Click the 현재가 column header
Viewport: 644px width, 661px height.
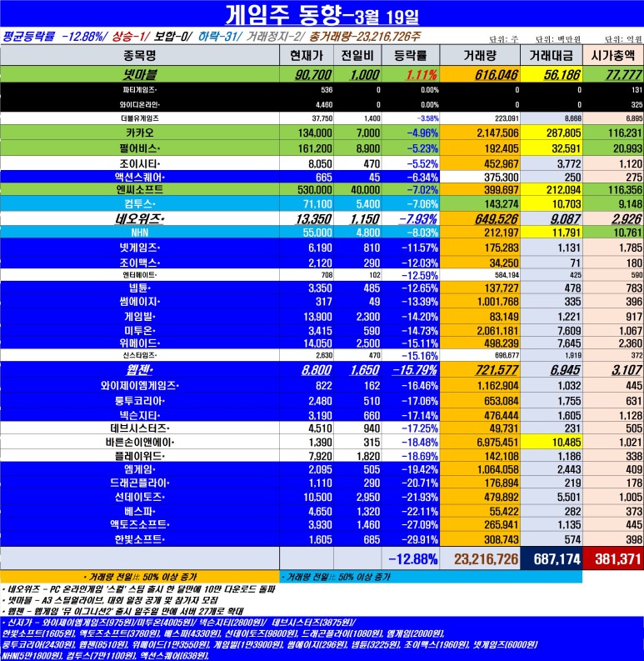307,55
